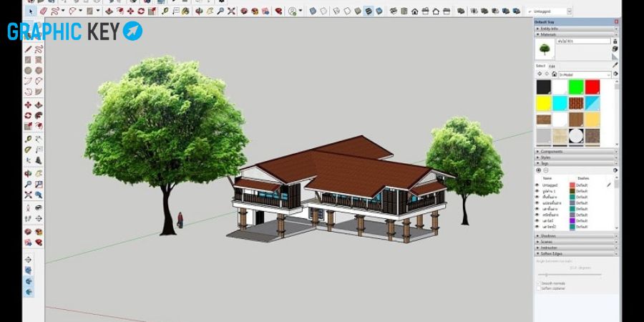The image size is (644, 322).
Task: Enable the Soften coplanar checkbox
Action: click(x=539, y=288)
